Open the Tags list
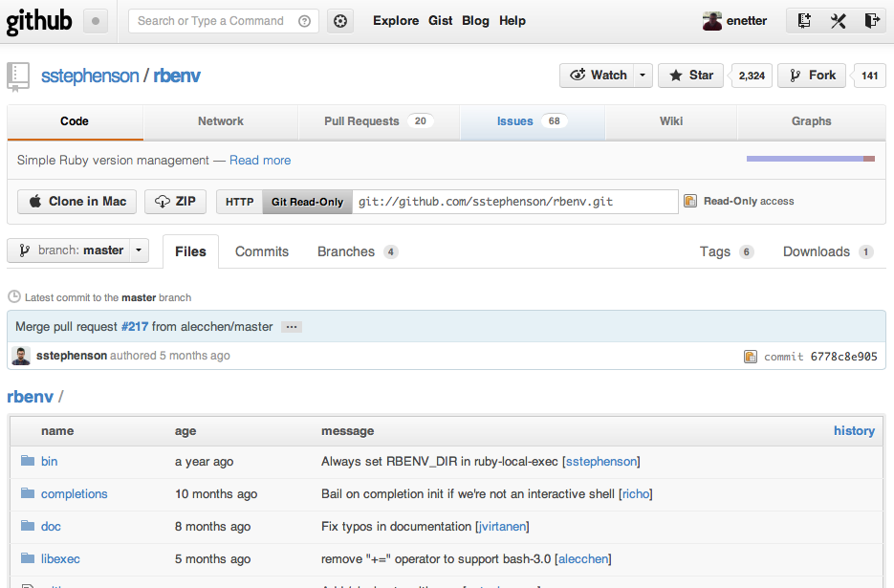Viewport: 894px width, 588px height. pyautogui.click(x=727, y=251)
